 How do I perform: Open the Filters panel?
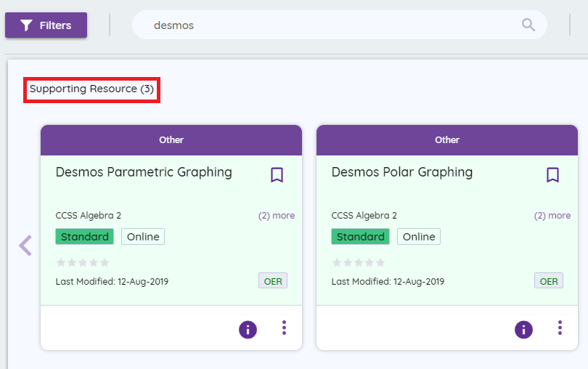[x=46, y=25]
